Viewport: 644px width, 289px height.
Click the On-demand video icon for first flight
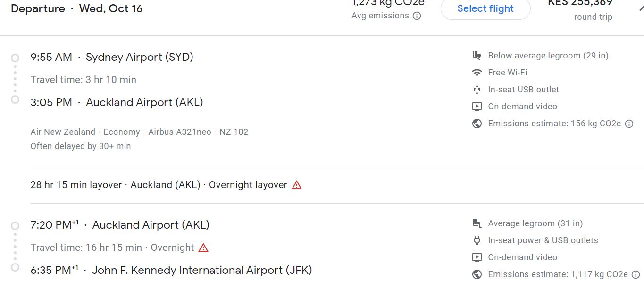[477, 106]
